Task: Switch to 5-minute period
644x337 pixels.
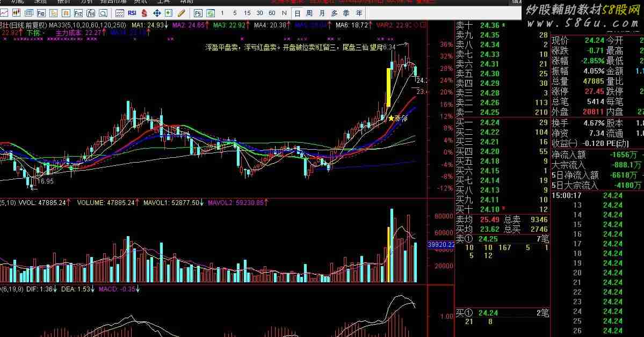Action: coord(235,13)
